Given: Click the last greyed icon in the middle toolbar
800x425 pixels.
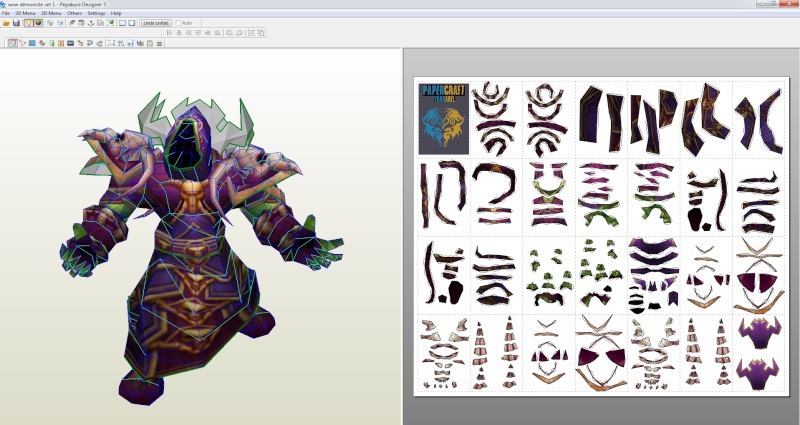Looking at the screenshot, I should [x=262, y=33].
